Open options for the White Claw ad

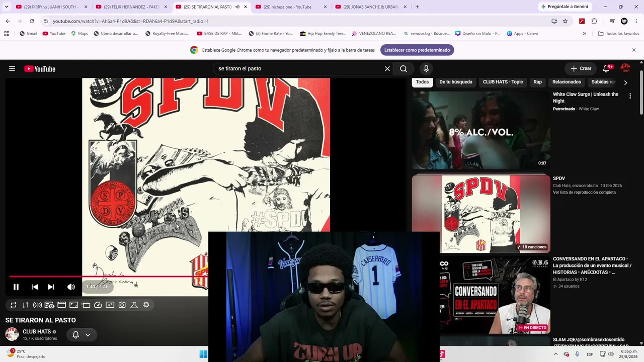click(x=630, y=96)
